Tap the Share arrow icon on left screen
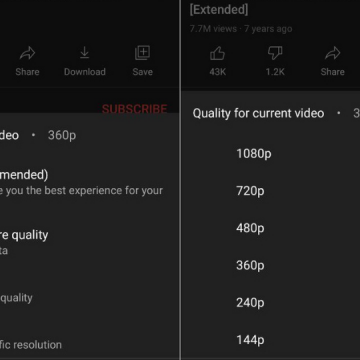360x360 pixels. (27, 53)
